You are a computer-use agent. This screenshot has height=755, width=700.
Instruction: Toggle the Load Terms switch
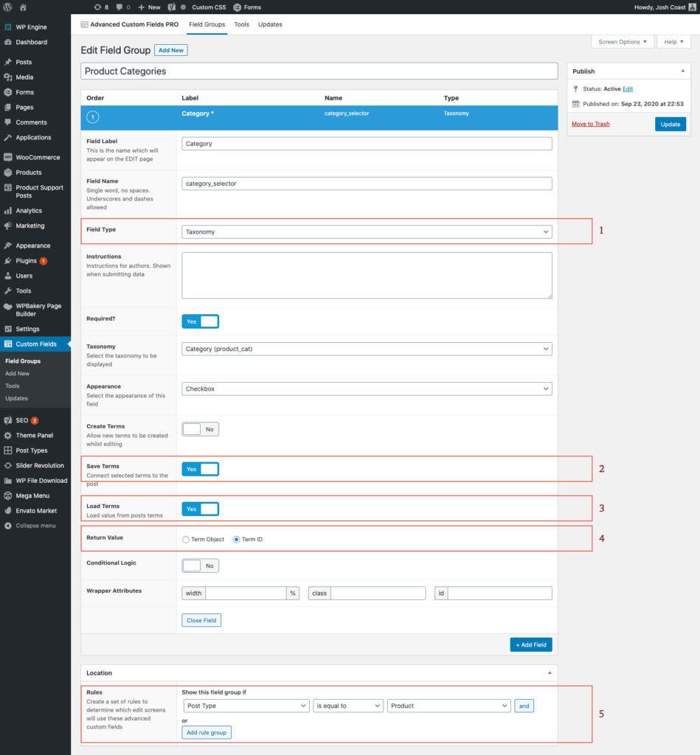click(201, 509)
